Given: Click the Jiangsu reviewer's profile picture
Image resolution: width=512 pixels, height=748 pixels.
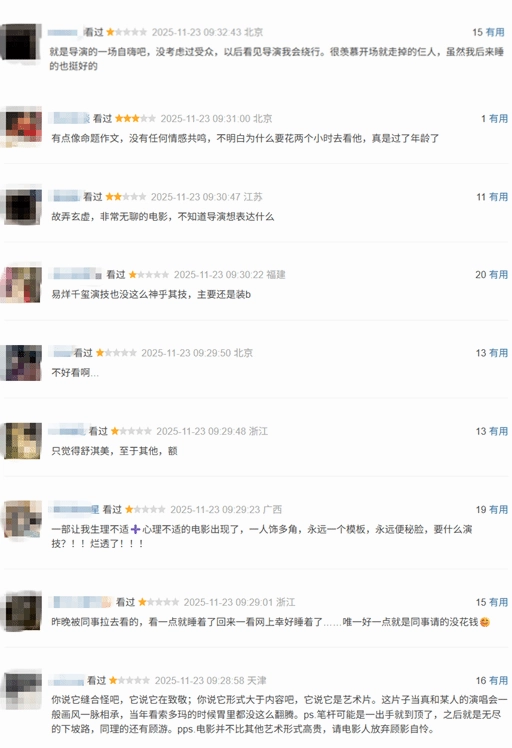Looking at the screenshot, I should [x=22, y=206].
